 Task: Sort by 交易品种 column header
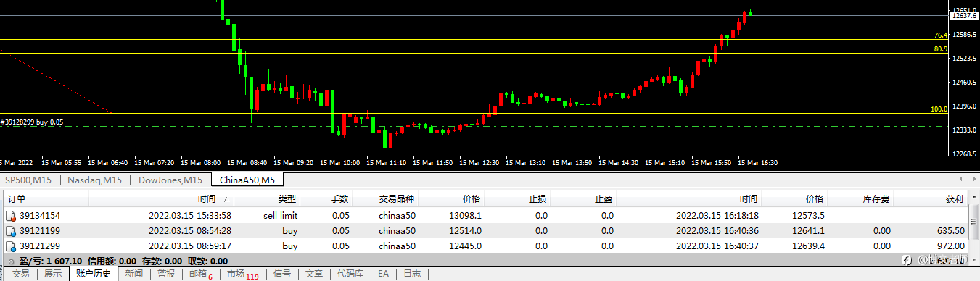click(384, 198)
